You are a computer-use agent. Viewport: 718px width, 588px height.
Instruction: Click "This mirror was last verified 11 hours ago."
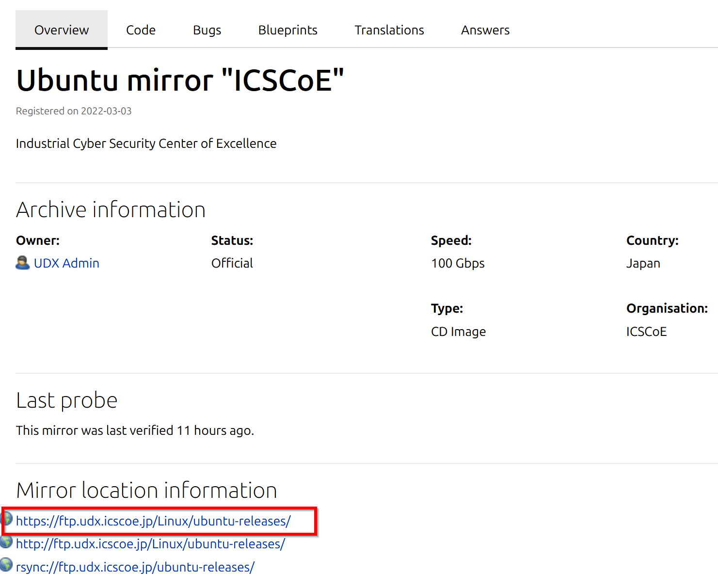[x=135, y=430]
